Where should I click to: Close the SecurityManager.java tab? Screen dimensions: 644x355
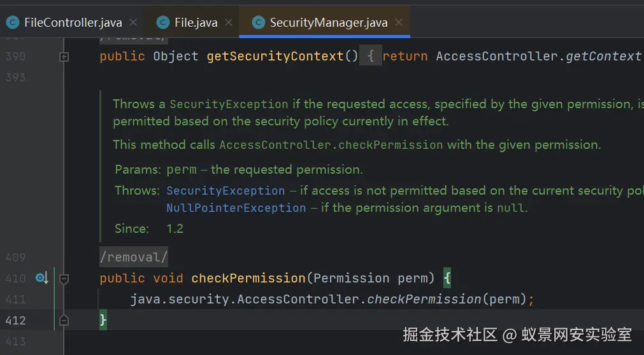(399, 23)
